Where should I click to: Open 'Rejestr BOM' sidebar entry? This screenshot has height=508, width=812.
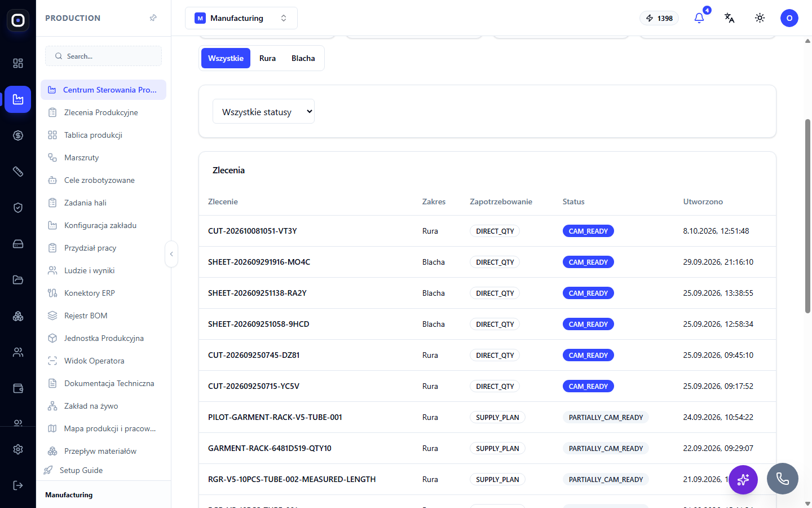[x=104, y=316]
